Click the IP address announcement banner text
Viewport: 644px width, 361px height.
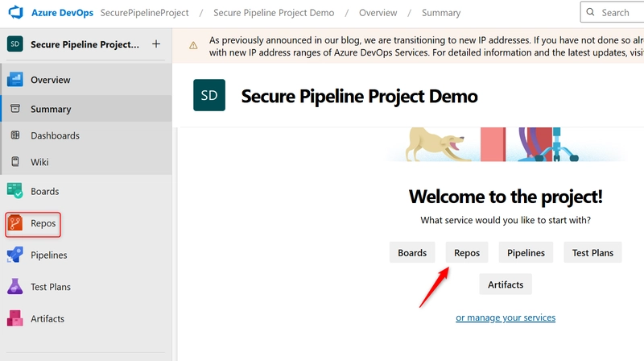click(427, 46)
